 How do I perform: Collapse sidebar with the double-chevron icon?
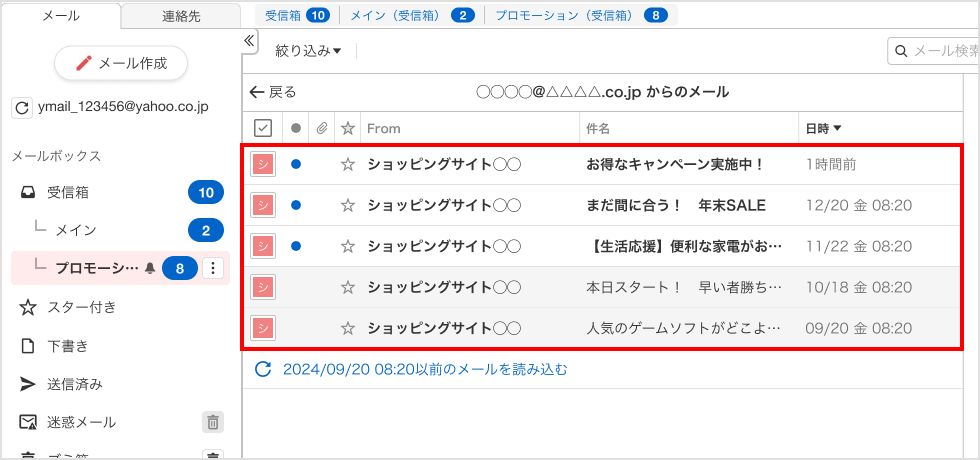[248, 41]
